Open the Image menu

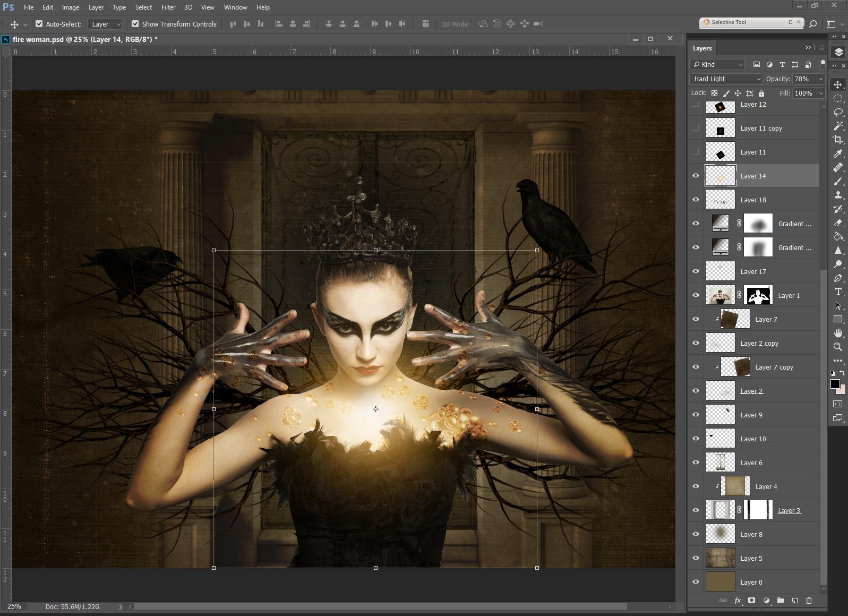coord(70,7)
